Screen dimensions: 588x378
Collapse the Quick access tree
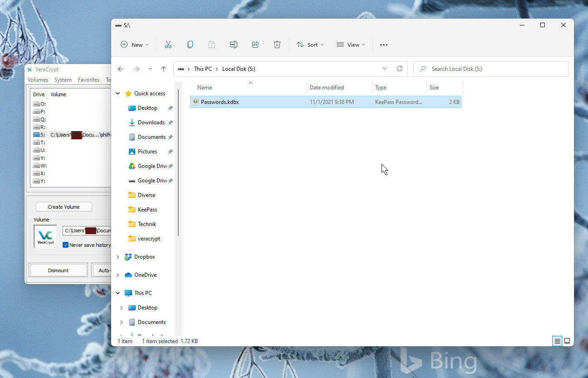coord(118,93)
